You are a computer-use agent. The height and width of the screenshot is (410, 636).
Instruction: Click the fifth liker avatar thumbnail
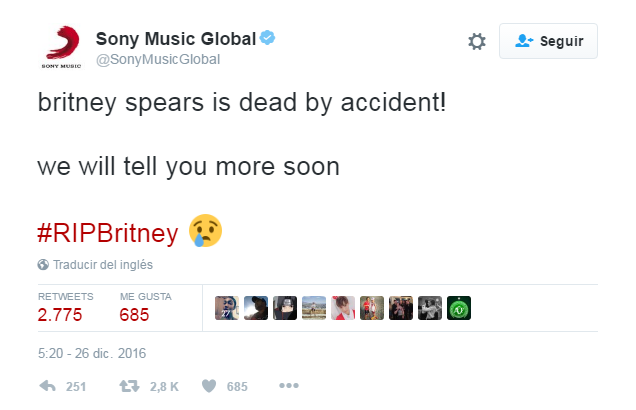click(343, 308)
